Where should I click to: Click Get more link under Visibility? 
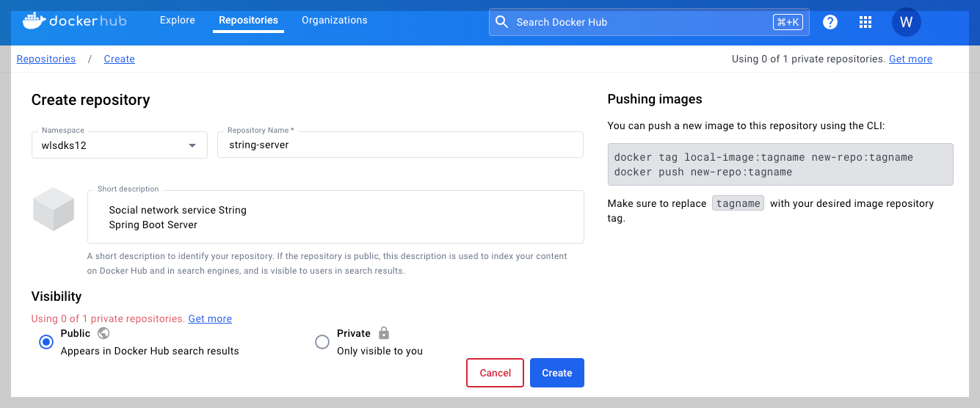click(210, 318)
